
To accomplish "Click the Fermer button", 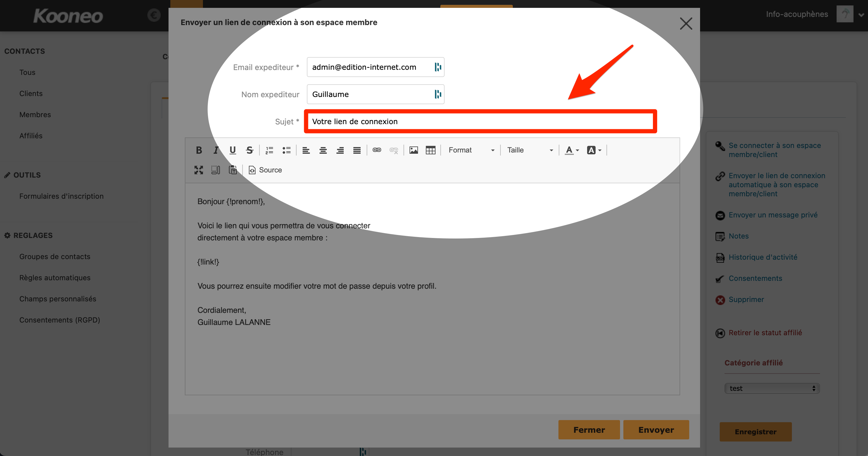I will pos(589,430).
